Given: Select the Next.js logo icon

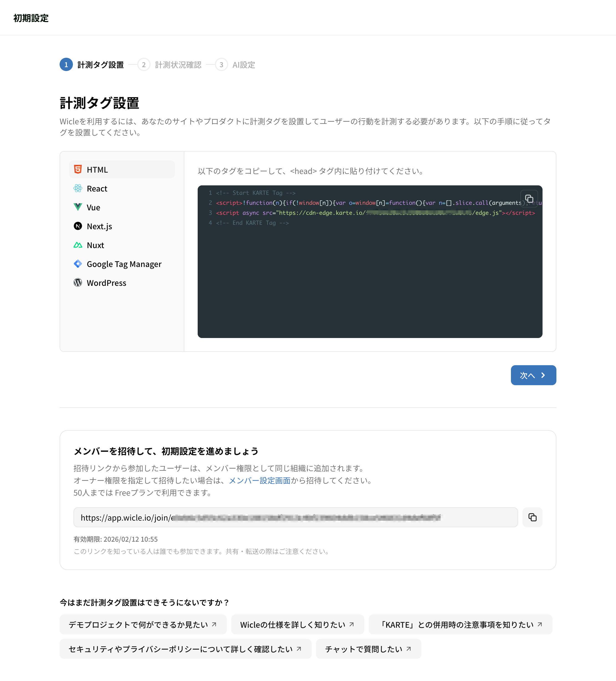Looking at the screenshot, I should pyautogui.click(x=78, y=226).
